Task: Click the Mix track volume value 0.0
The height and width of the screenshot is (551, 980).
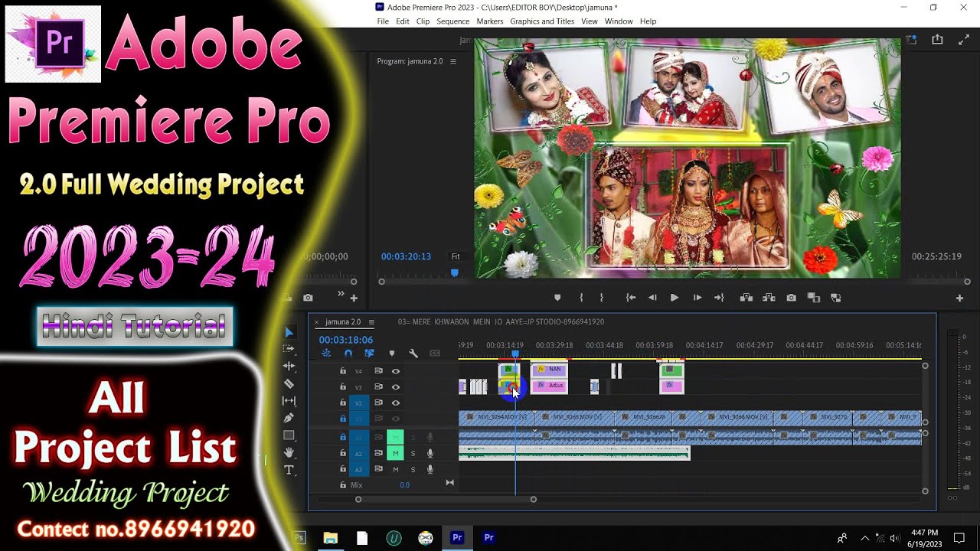Action: pos(404,485)
